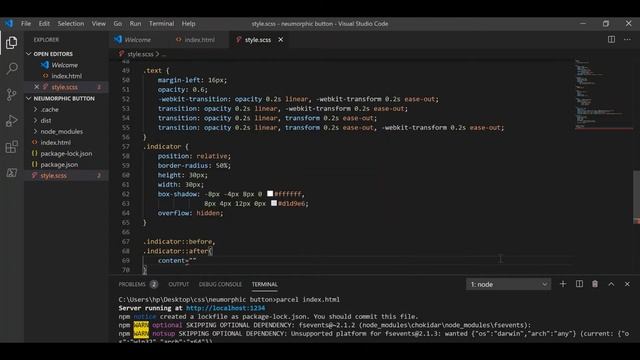Select the Terminal panel tab
The image size is (640, 360).
264,284
